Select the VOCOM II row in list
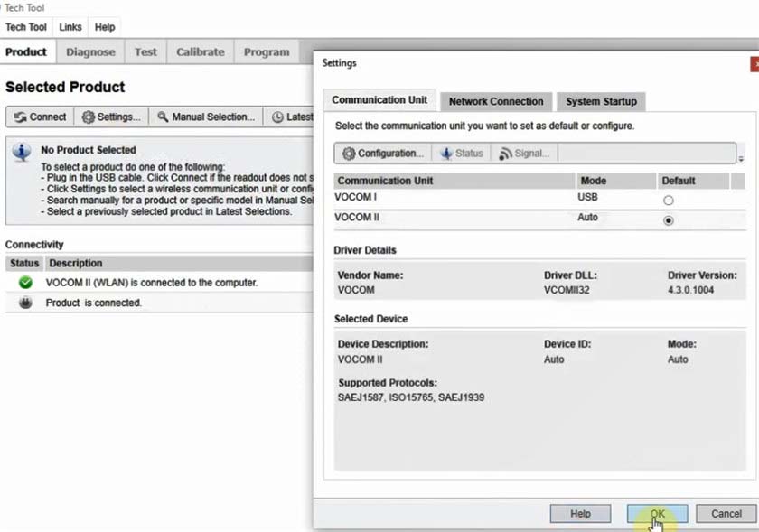 point(539,218)
